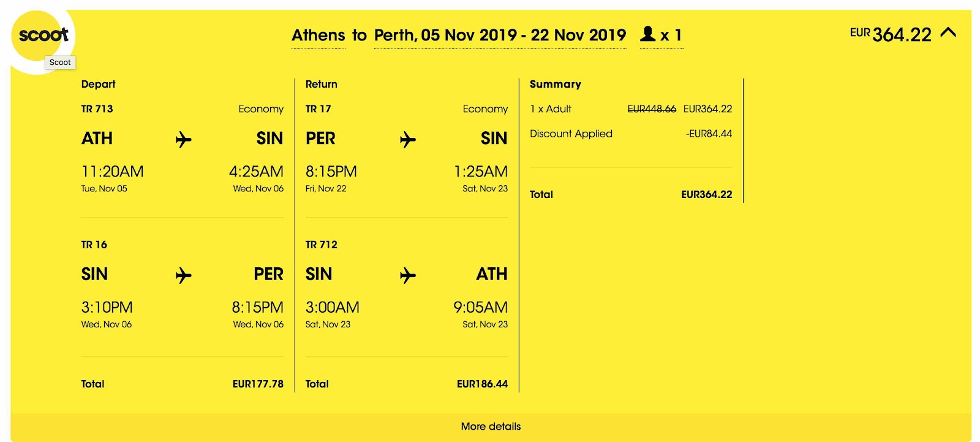This screenshot has height=442, width=980.
Task: Expand More details bar
Action: tap(491, 427)
